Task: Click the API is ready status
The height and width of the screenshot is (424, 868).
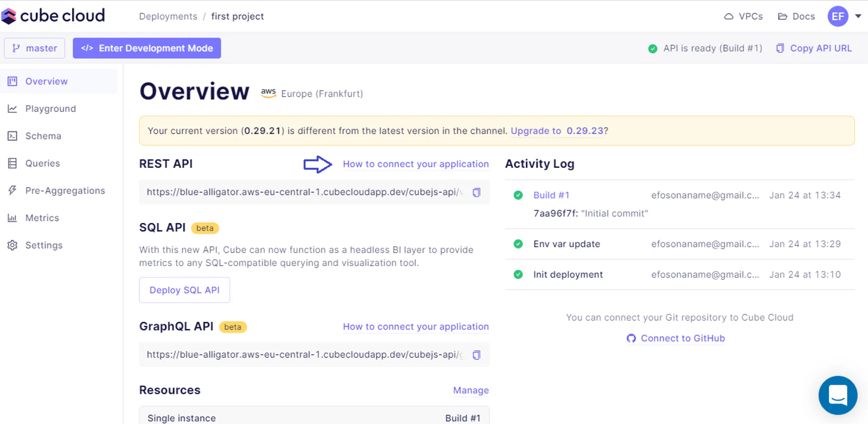Action: [705, 48]
